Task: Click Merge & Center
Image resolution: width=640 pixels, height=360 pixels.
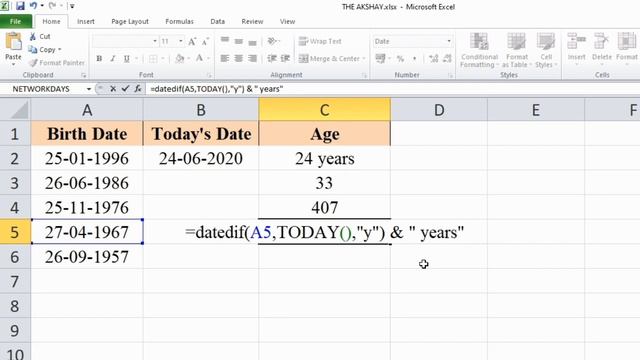Action: [x=329, y=59]
